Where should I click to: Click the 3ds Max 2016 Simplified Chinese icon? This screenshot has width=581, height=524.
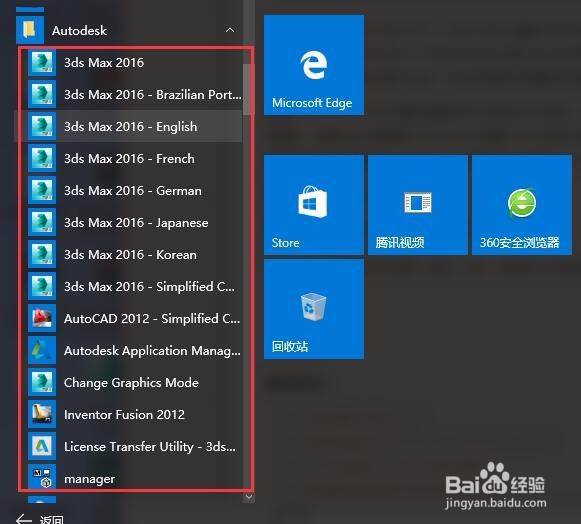(42, 286)
